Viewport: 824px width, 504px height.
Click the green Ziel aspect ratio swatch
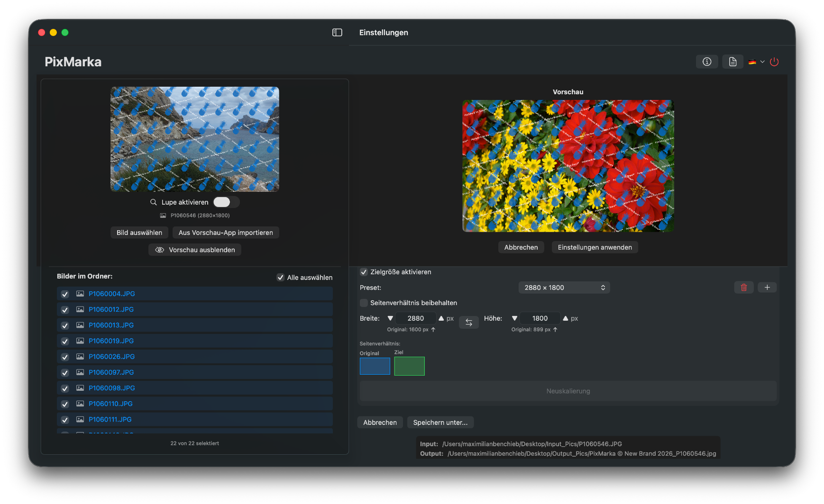[x=409, y=366]
